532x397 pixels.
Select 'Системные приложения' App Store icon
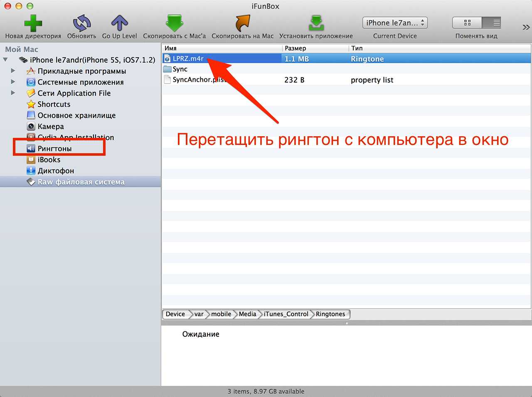[x=31, y=82]
